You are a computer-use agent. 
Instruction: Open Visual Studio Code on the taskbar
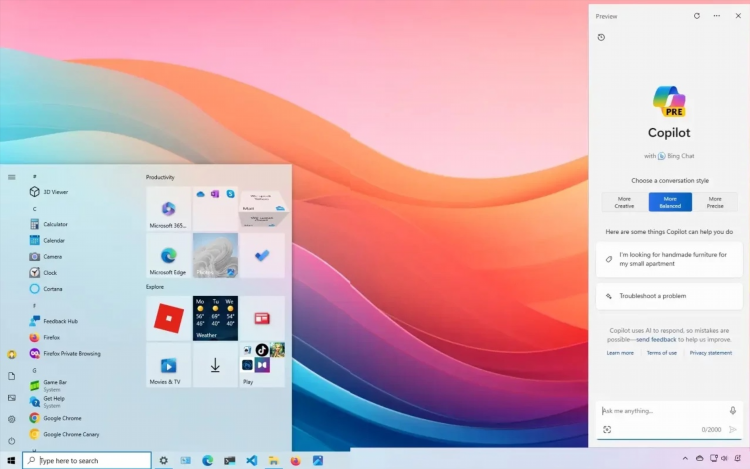[x=252, y=460]
